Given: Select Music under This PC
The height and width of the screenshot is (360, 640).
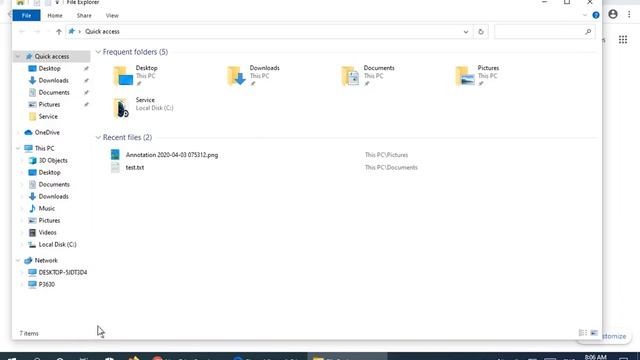Looking at the screenshot, I should pos(47,209).
